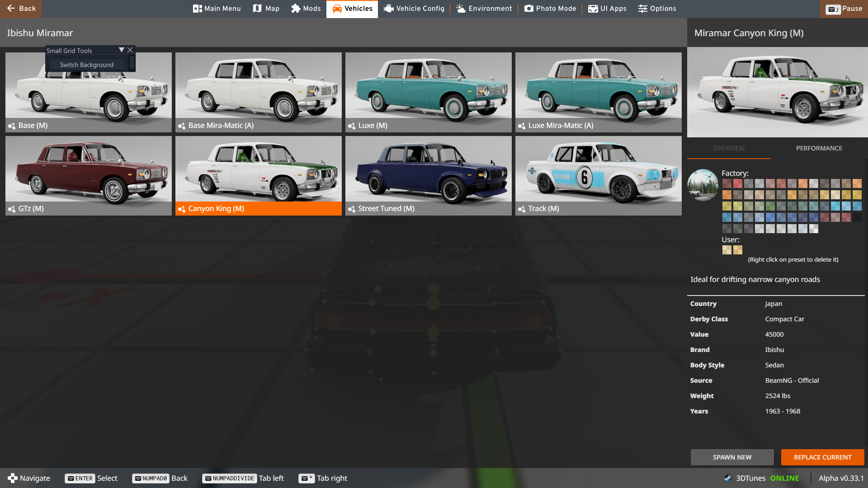Viewport: 868px width, 488px height.
Task: Click the UI Apps window icon
Action: [593, 9]
